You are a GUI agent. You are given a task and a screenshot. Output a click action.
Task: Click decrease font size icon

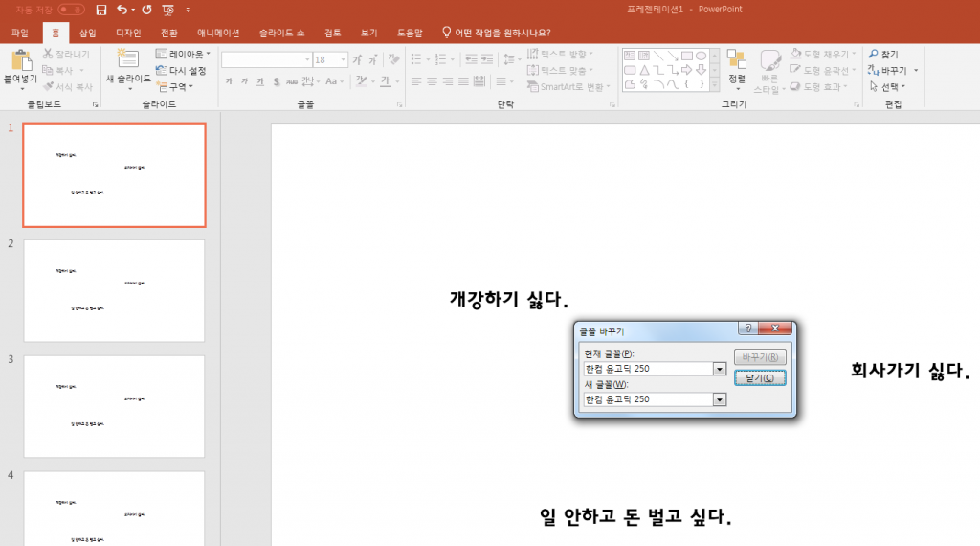[x=372, y=59]
